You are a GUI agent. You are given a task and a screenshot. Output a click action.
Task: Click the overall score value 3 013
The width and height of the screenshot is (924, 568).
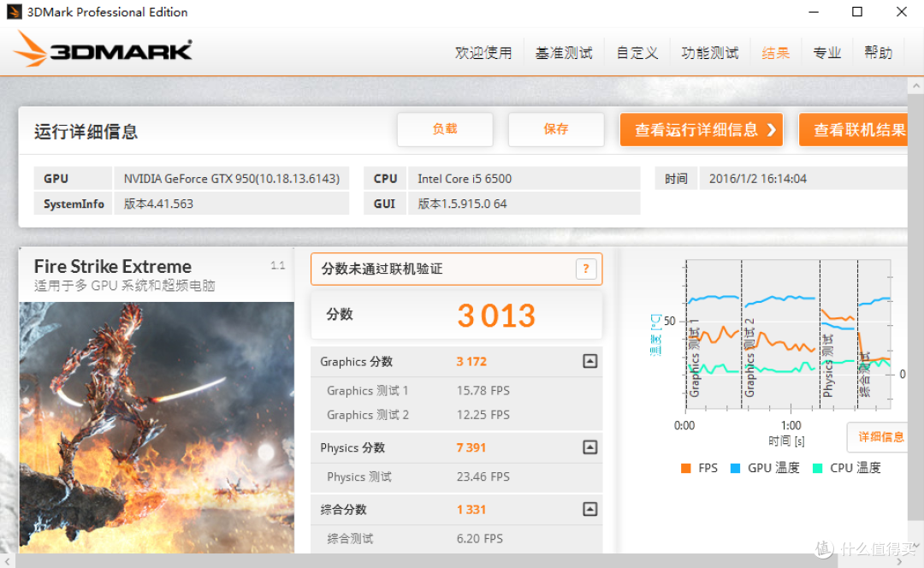click(x=496, y=316)
